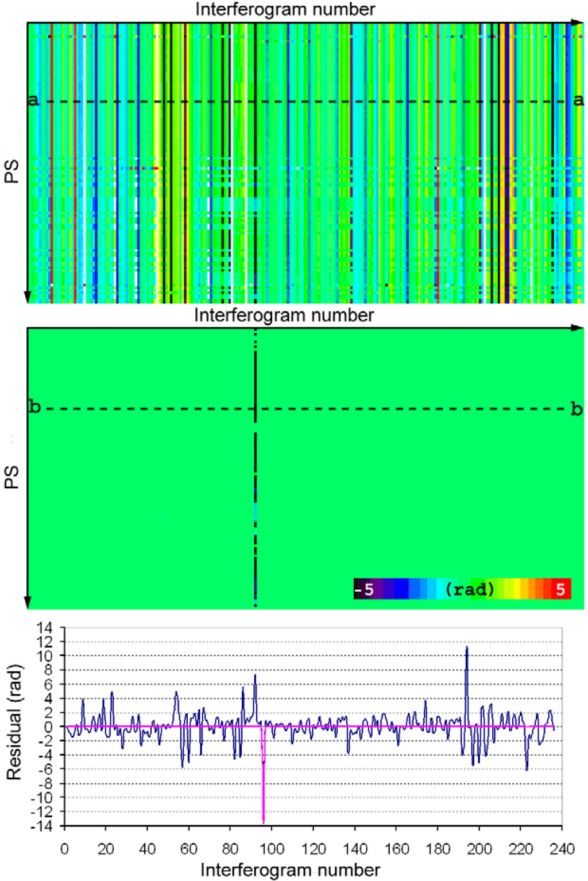
Task: Click the top panel's right-pointing axis arrowhead
Action: coord(578,22)
